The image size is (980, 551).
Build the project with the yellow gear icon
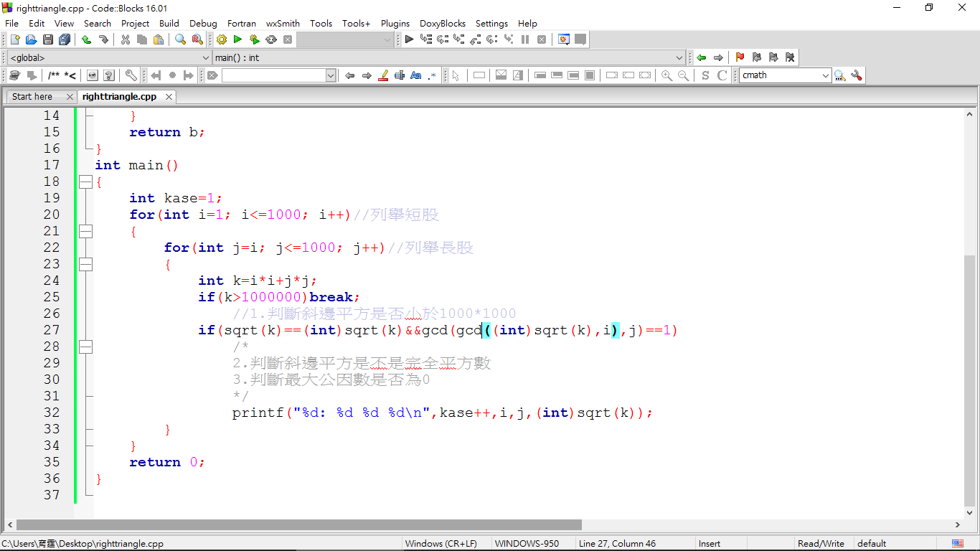(221, 39)
